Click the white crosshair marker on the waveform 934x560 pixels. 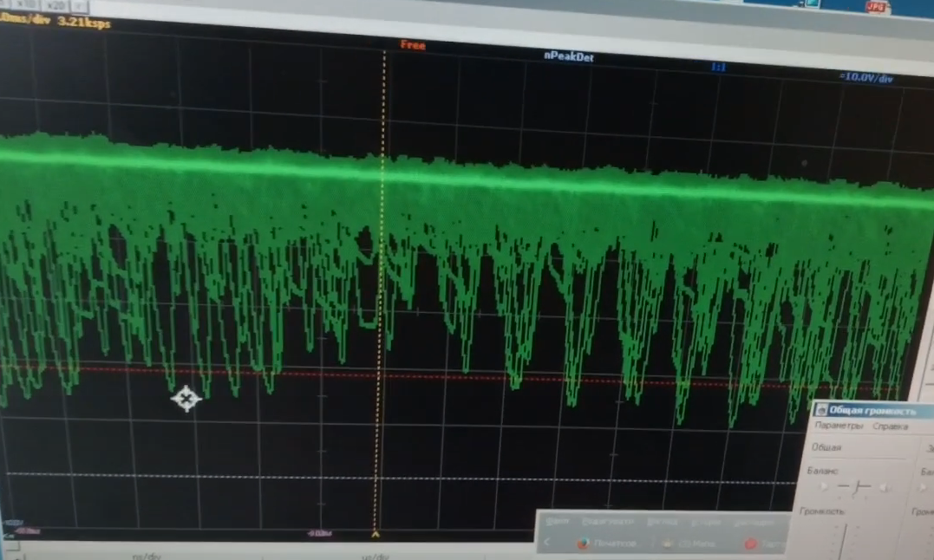[186, 399]
